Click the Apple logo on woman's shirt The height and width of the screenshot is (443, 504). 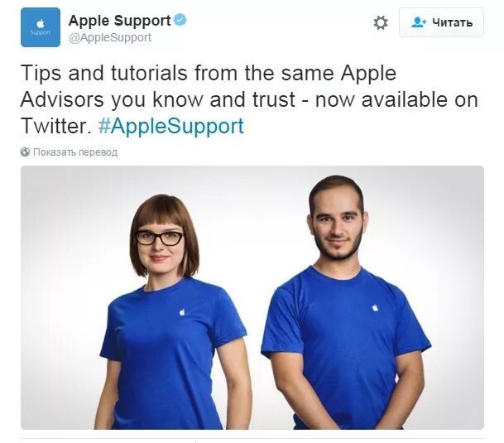(x=182, y=311)
